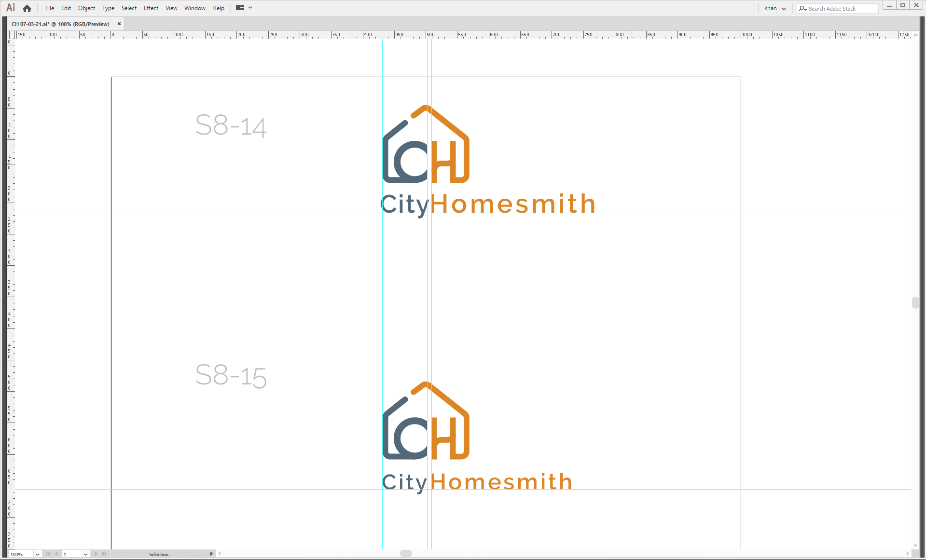Click the collapse chevron at status bar right

coord(220,554)
